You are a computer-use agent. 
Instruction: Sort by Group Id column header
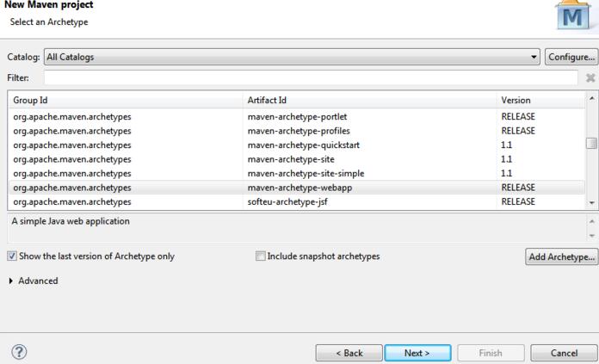125,100
